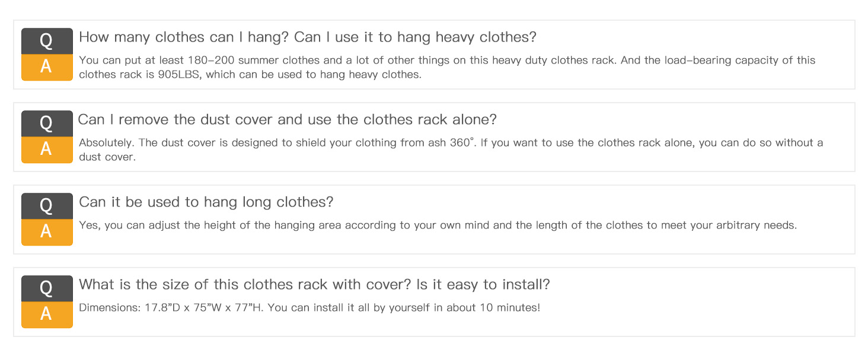Screen dimensions: 868x356
Task: Click the orange A badge beside the adjustable height answer
Action: tap(47, 232)
